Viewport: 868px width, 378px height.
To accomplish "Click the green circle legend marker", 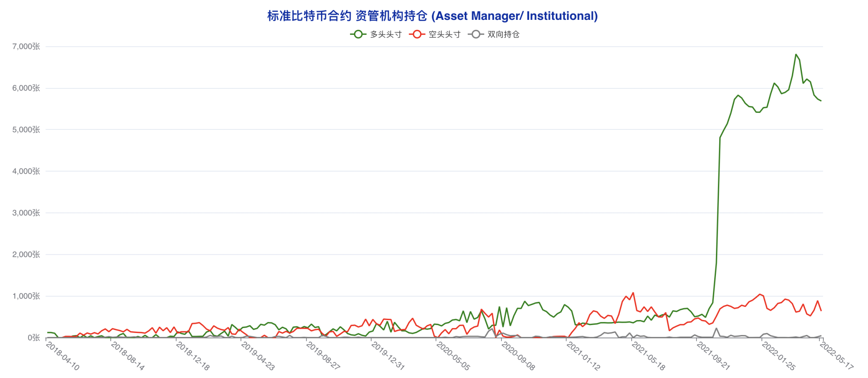I will 358,34.
